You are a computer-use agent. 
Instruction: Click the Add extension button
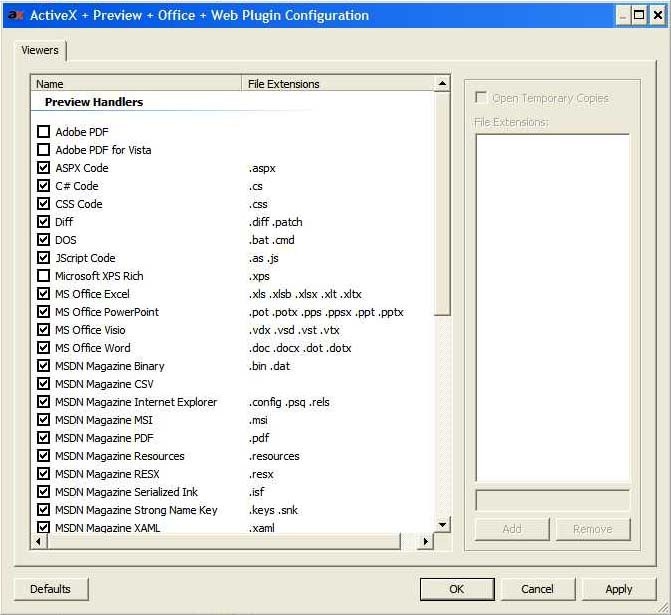coord(512,529)
